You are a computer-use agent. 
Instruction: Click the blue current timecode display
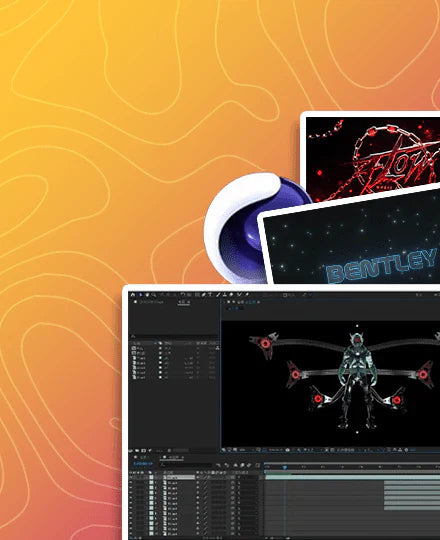[x=143, y=464]
